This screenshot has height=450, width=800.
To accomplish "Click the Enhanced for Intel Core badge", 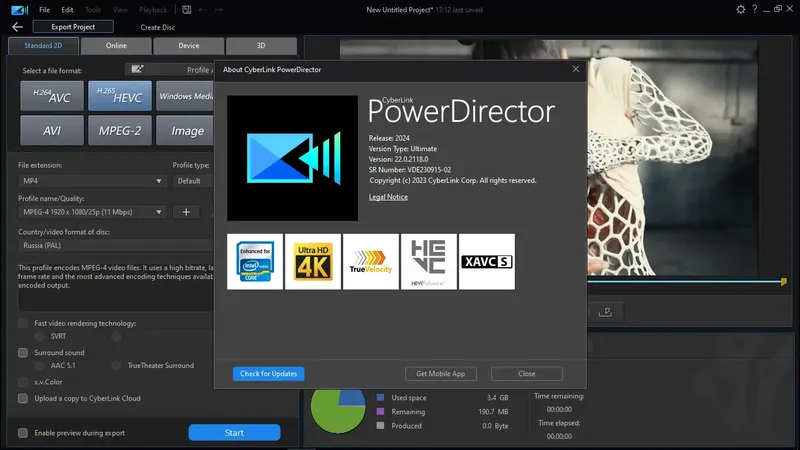I will (255, 262).
